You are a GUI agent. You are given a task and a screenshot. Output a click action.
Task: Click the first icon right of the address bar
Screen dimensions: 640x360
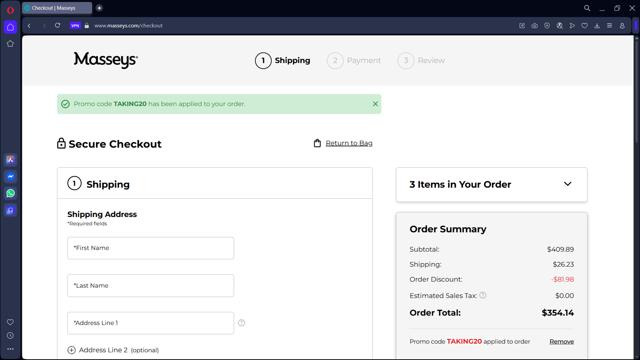522,26
